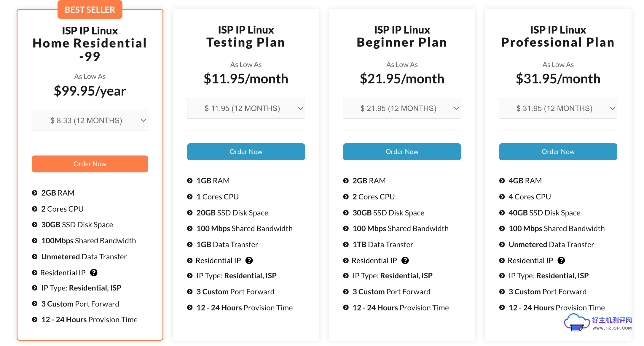Open the $21.95 (12 MONTHS) price selector

tap(402, 108)
